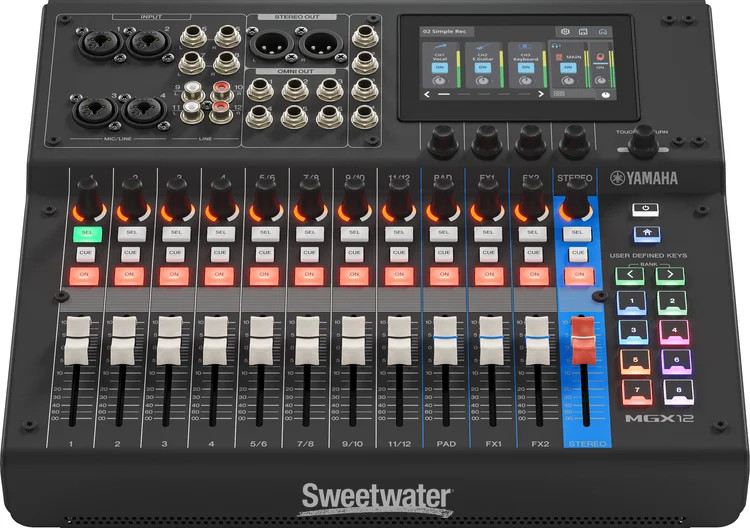Image resolution: width=750 pixels, height=528 pixels.
Task: Tap the CH3 Keyboard icon on screen
Action: pos(525,46)
